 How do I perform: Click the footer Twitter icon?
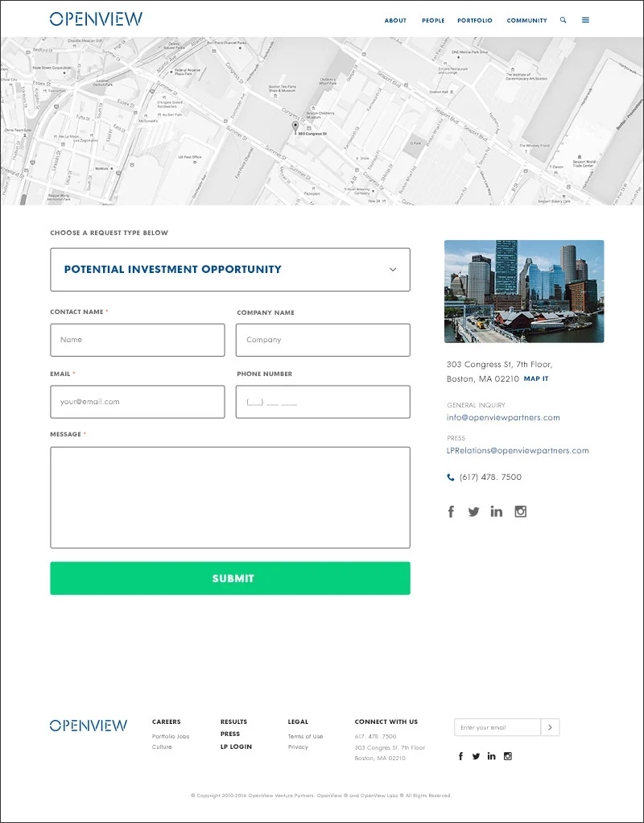pos(476,756)
